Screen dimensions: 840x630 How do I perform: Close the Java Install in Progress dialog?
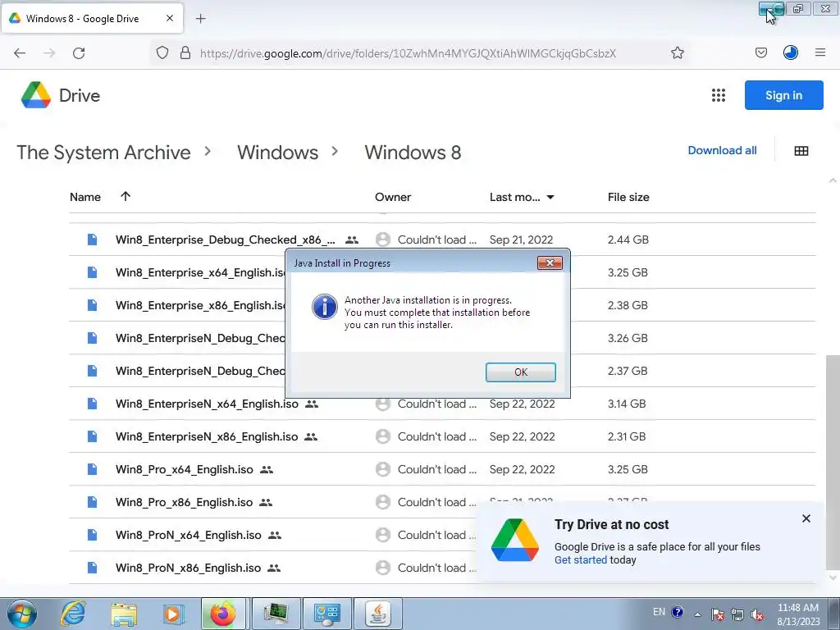pos(550,263)
